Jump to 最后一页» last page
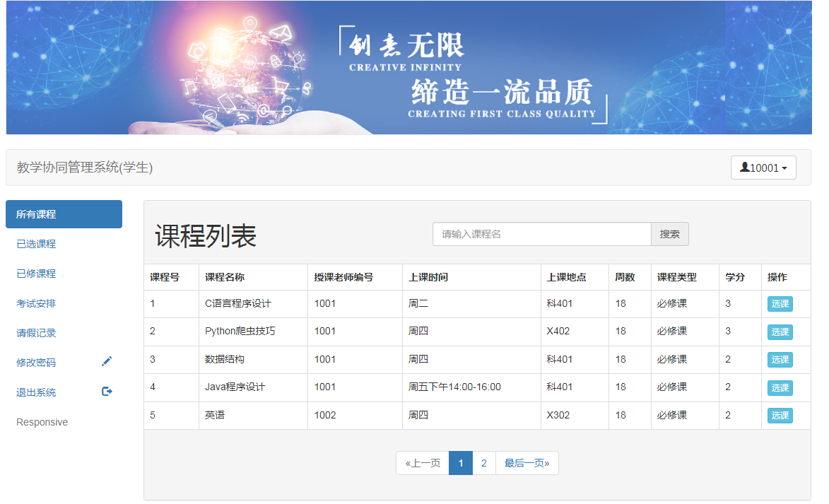Screen dimensions: 829x504 pyautogui.click(x=527, y=463)
